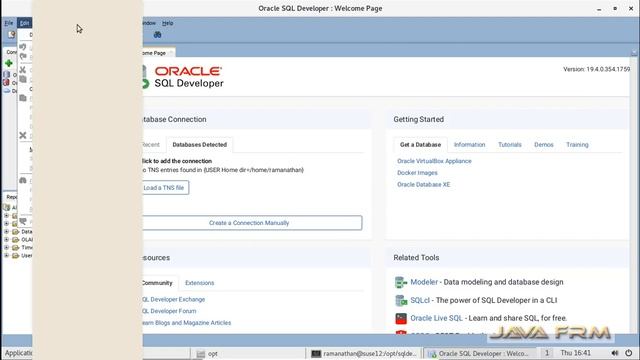Select the Time reports folder icon
This screenshot has width=640, height=360.
16,247
